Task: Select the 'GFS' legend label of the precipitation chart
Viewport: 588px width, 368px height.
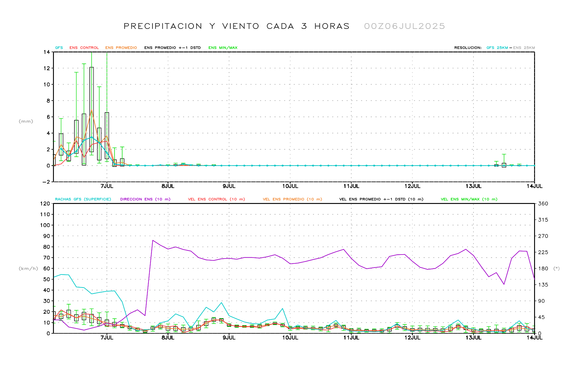Action: click(59, 48)
